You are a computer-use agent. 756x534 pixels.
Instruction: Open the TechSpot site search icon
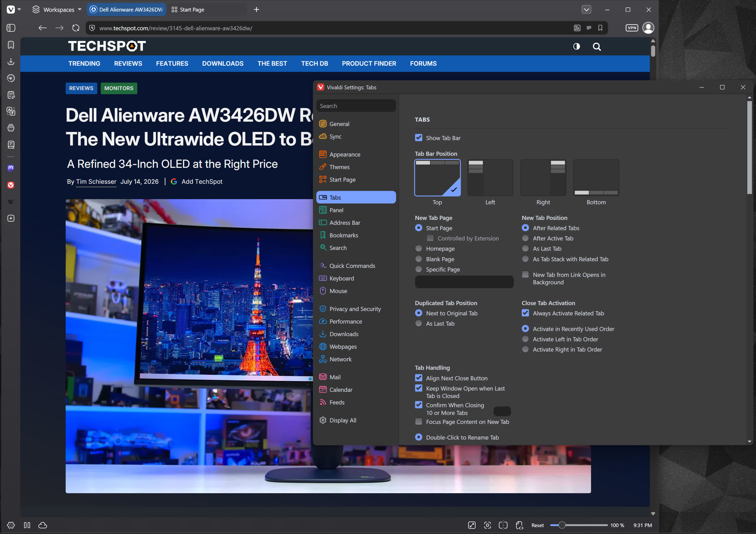pos(597,46)
